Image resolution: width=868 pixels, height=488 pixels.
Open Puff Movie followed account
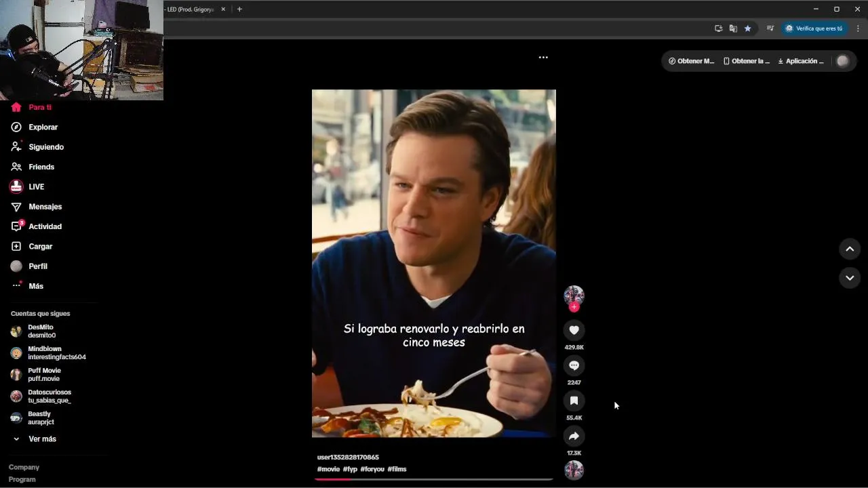click(x=36, y=375)
